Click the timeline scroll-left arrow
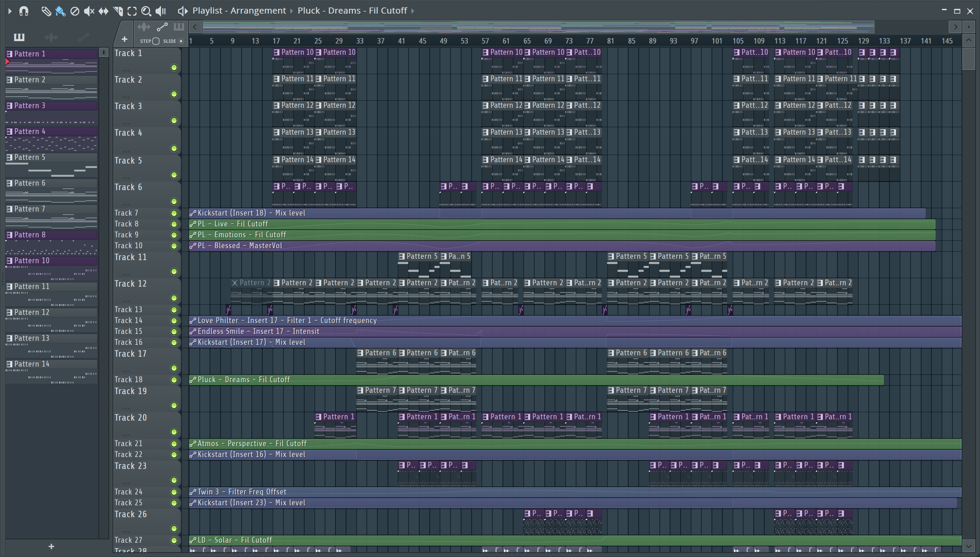This screenshot has width=980, height=557. pos(195,27)
